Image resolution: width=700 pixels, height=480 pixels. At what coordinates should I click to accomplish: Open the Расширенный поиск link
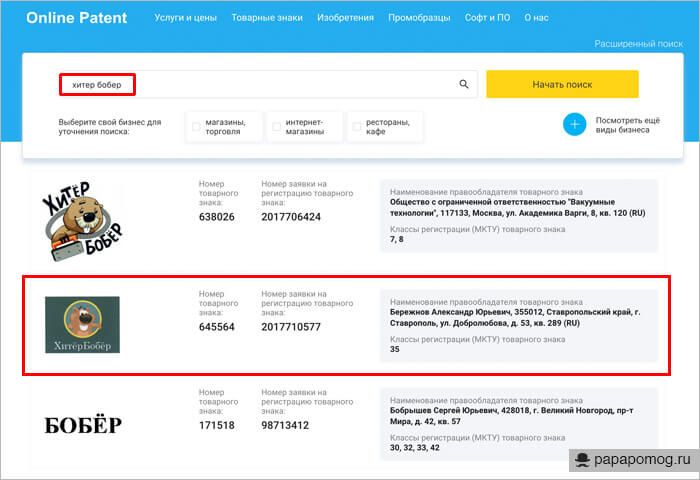pyautogui.click(x=638, y=44)
